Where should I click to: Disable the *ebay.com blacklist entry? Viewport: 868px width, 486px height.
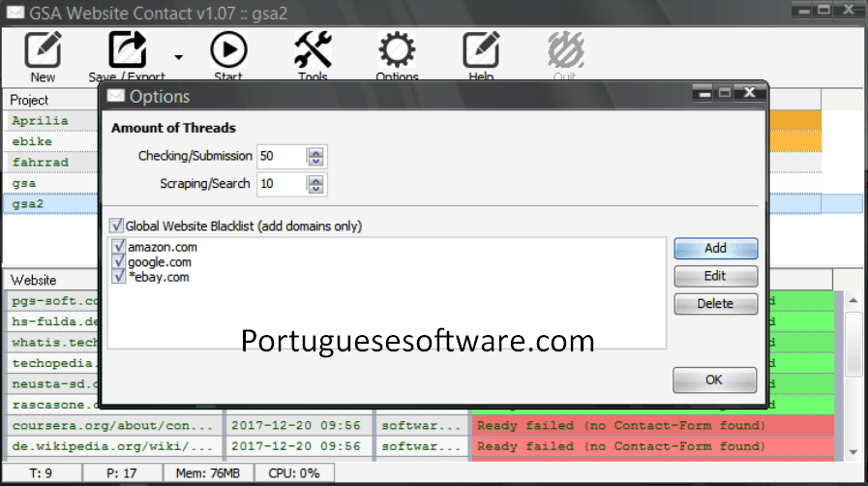pos(119,277)
